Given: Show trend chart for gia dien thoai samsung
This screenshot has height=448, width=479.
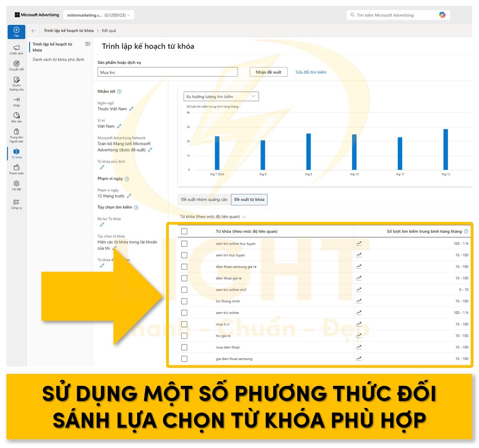Looking at the screenshot, I should click(358, 359).
